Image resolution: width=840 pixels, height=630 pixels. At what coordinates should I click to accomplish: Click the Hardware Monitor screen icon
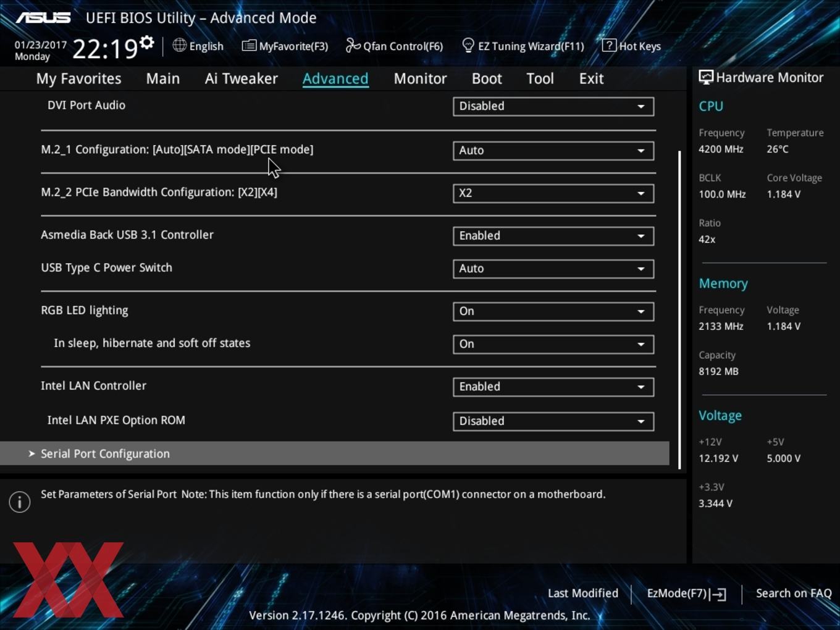[706, 77]
